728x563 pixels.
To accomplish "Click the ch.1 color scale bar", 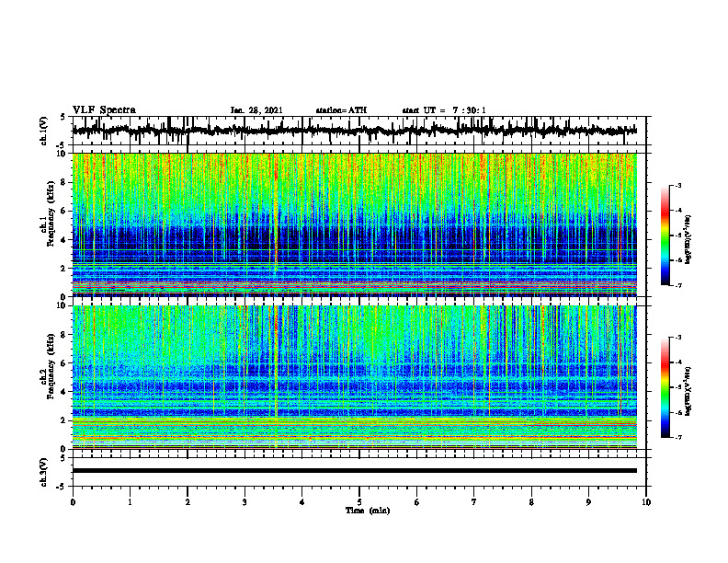I will [x=665, y=236].
